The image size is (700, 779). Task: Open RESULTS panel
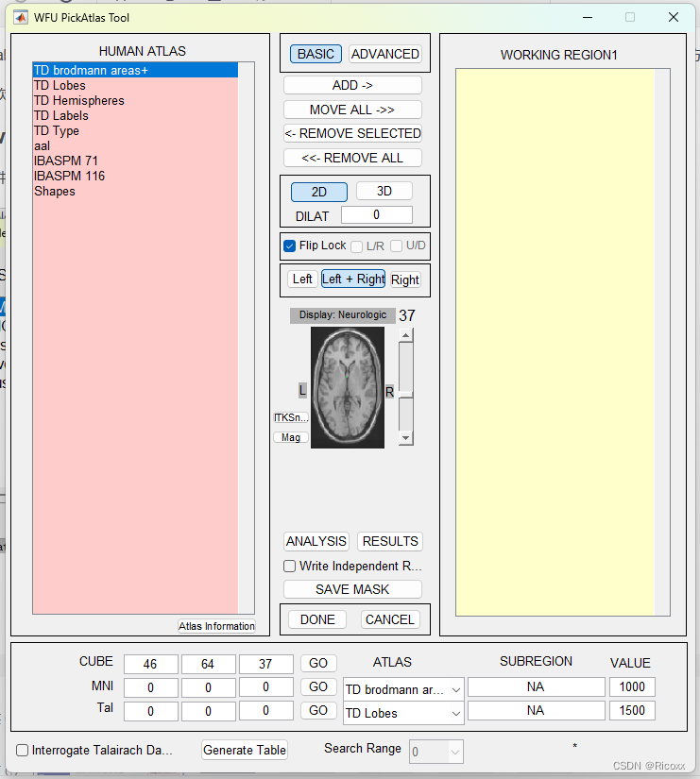coord(390,541)
